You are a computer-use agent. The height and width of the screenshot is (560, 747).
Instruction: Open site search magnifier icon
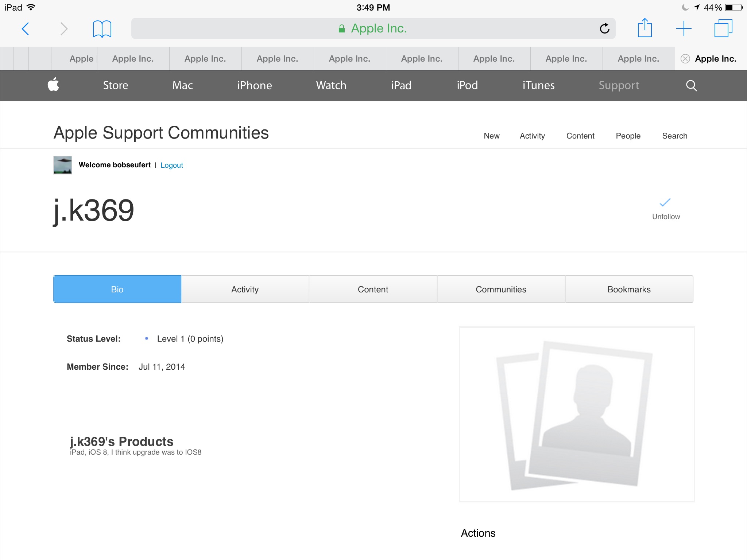coord(691,86)
